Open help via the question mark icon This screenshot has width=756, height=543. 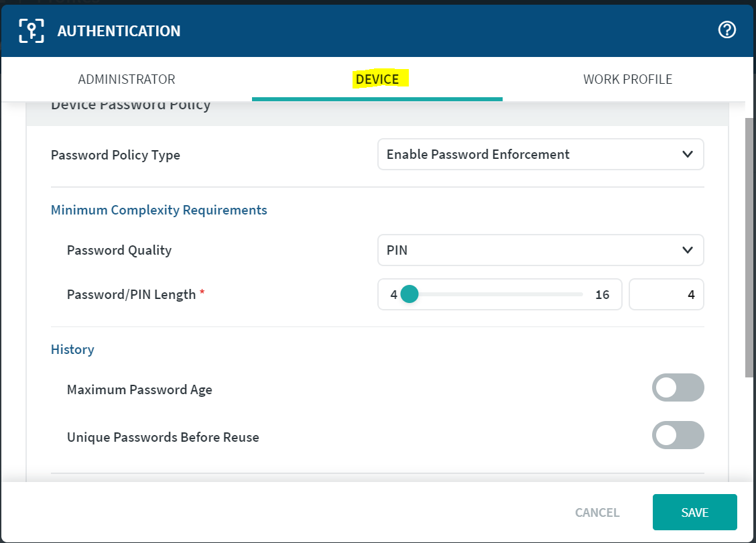[x=727, y=30]
